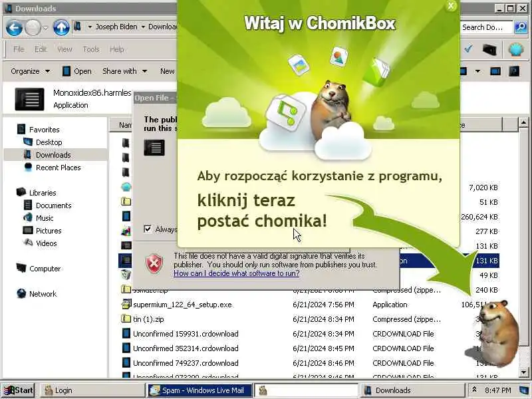532x399 pixels.
Task: Open the navigation history dropdown arrow
Action: click(45, 28)
